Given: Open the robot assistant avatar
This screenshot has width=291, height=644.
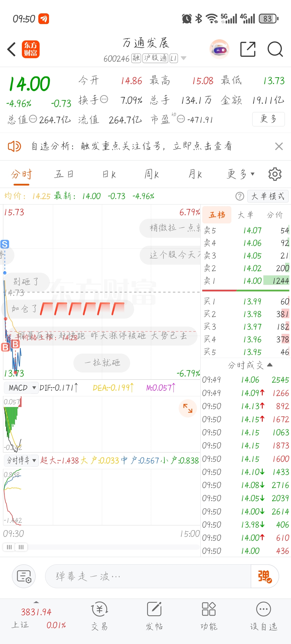Looking at the screenshot, I should pos(219,49).
